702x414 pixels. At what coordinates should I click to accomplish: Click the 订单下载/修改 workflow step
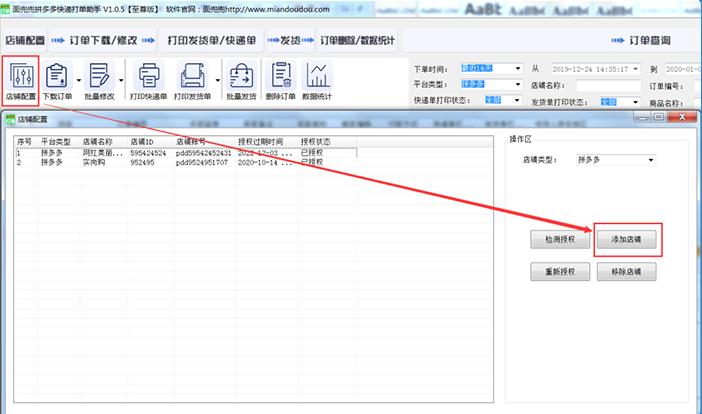tap(103, 40)
